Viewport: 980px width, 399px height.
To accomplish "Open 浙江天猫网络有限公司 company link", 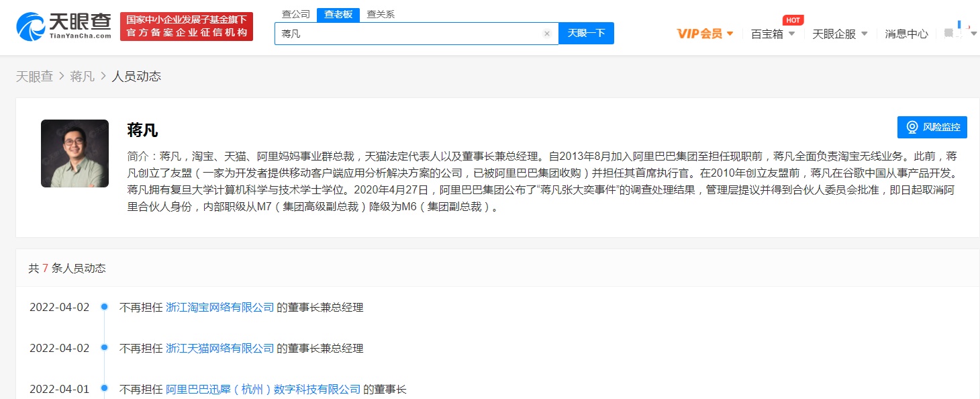I will pos(220,349).
